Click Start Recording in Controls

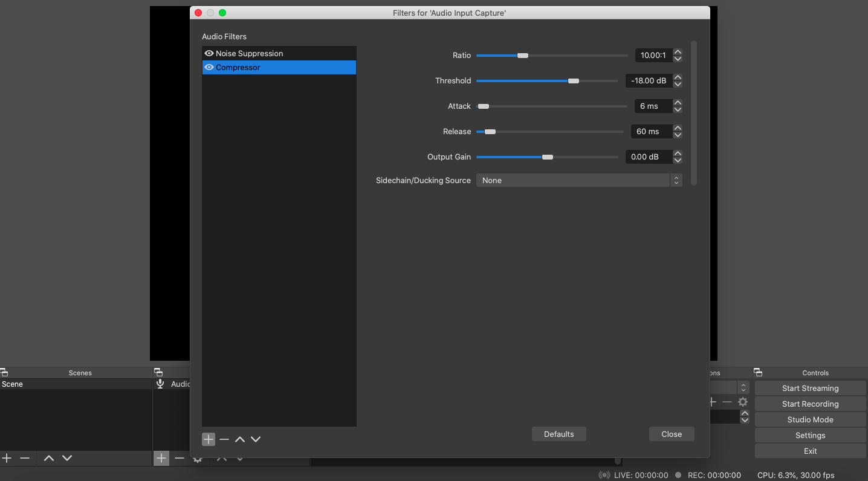[811, 404]
